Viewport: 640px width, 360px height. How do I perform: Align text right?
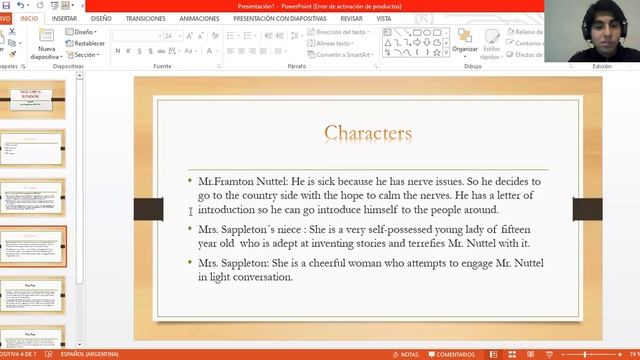click(x=252, y=51)
